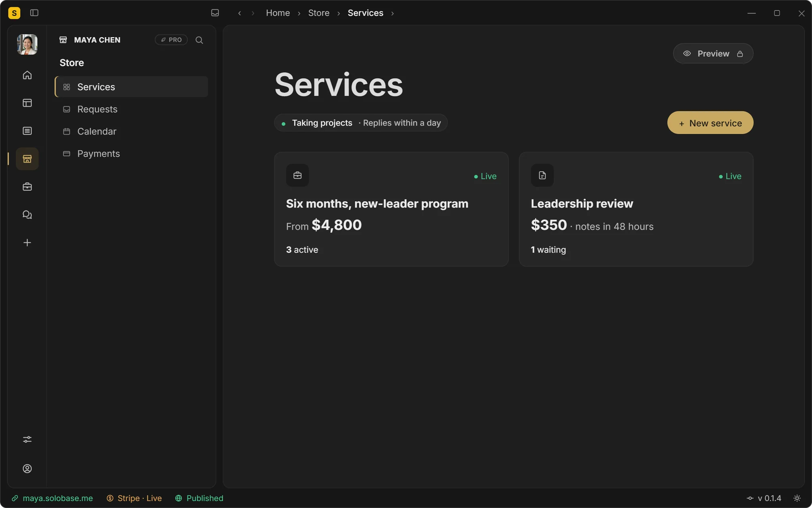Open the Six months, new-leader program card
This screenshot has height=508, width=812.
tap(391, 209)
